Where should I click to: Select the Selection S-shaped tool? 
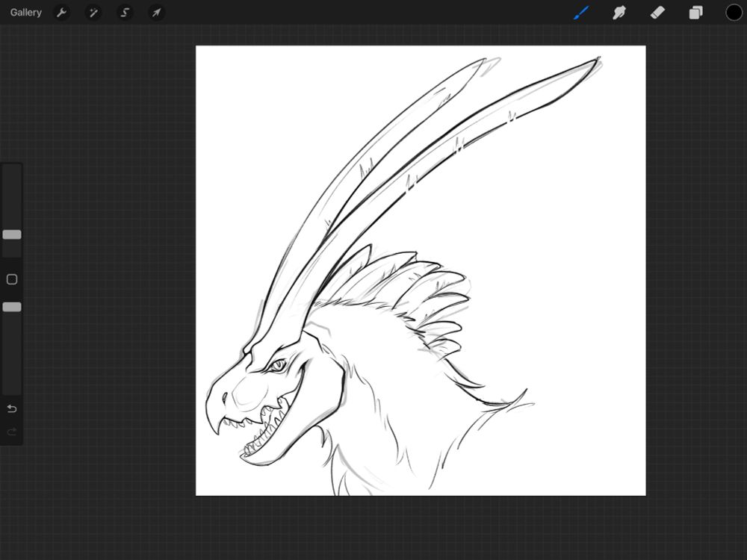coord(125,13)
